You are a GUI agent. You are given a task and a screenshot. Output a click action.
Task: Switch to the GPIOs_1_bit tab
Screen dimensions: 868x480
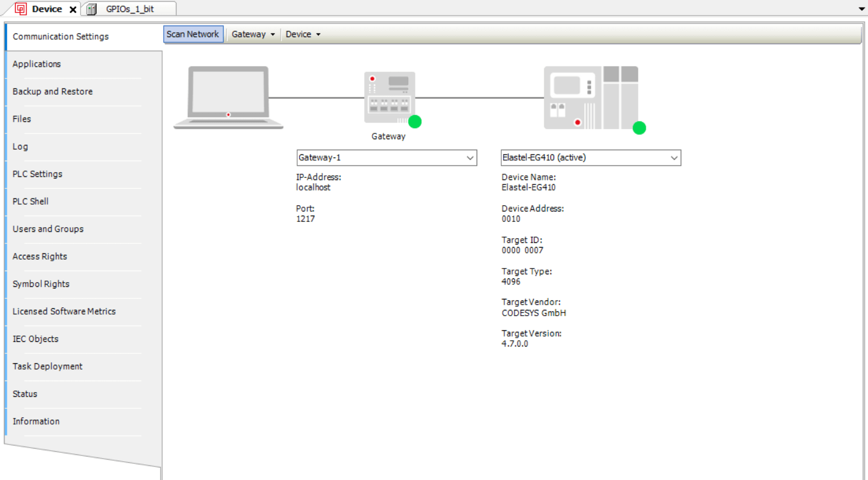[130, 9]
